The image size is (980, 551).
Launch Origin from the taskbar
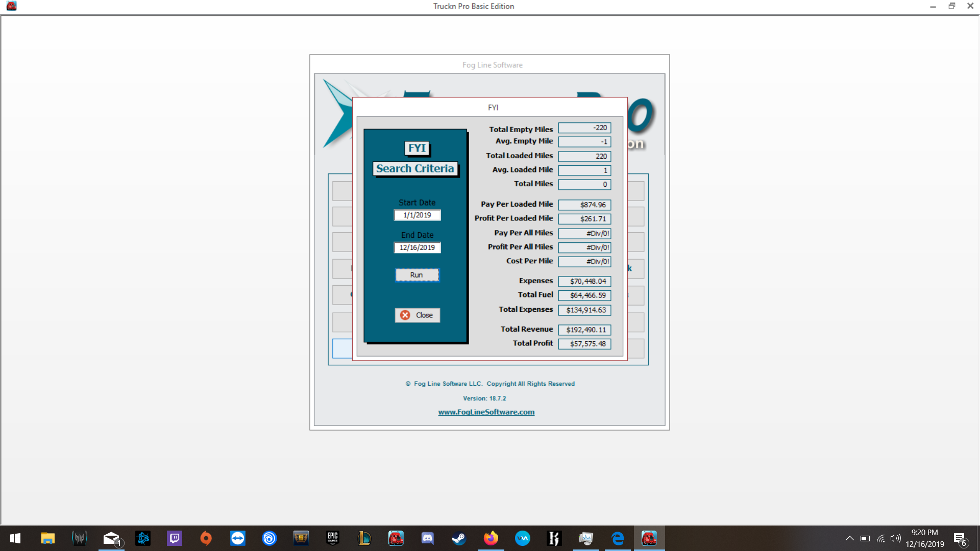206,538
